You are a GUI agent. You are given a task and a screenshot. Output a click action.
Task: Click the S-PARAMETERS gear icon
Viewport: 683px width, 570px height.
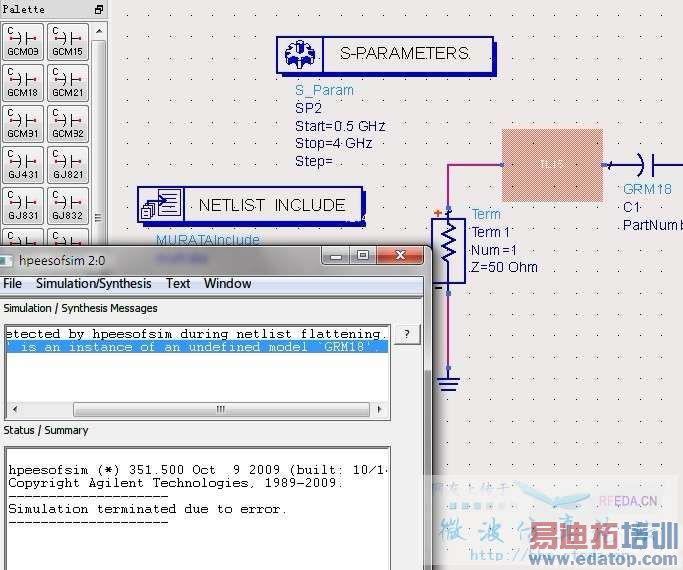tap(300, 54)
